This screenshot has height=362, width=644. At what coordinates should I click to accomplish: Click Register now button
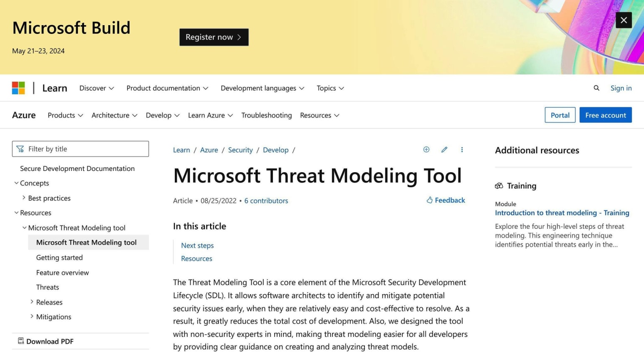[214, 37]
